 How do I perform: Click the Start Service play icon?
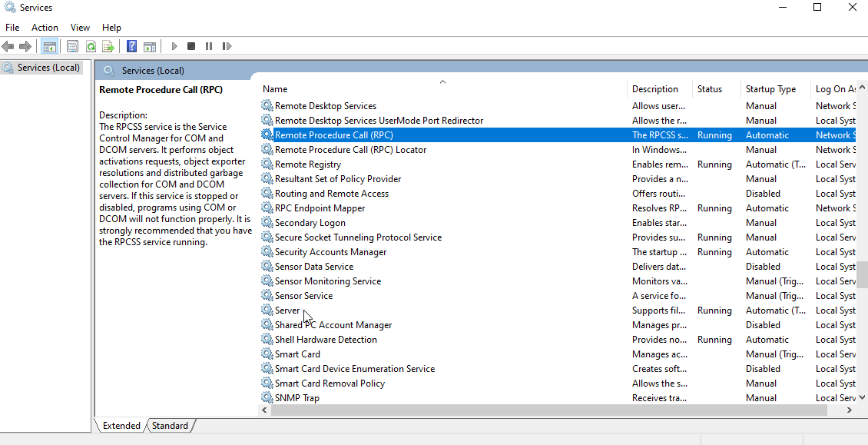[174, 47]
